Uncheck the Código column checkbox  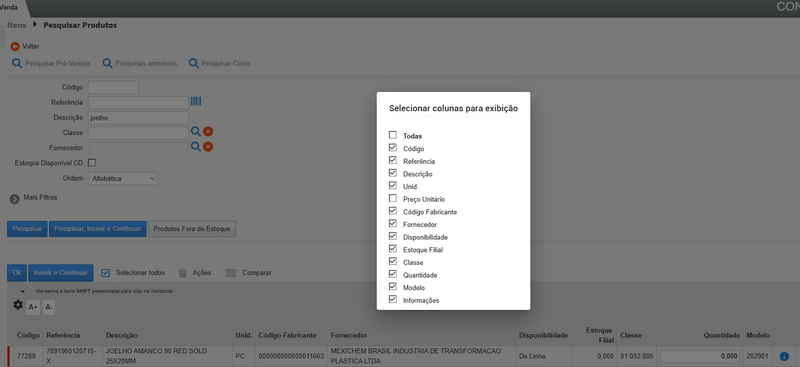pos(392,148)
